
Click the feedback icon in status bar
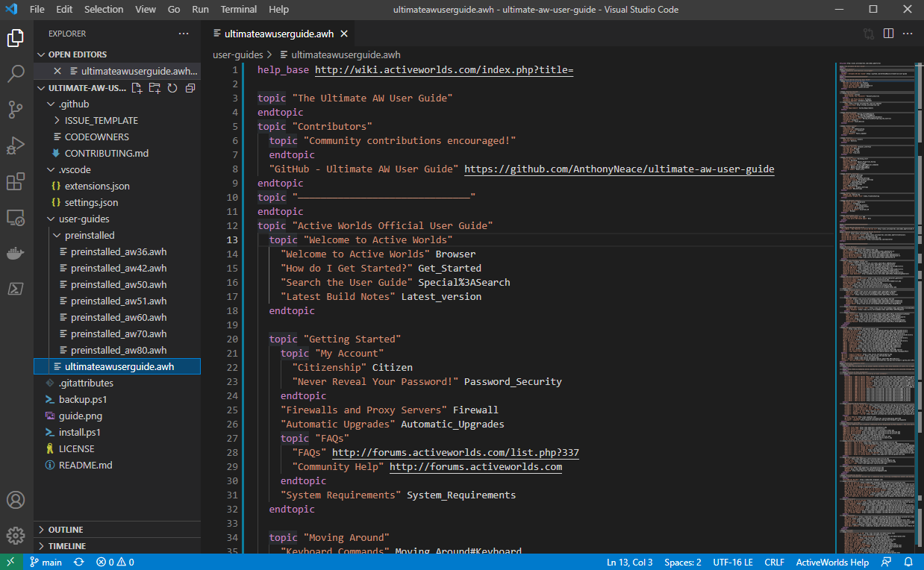tap(886, 562)
